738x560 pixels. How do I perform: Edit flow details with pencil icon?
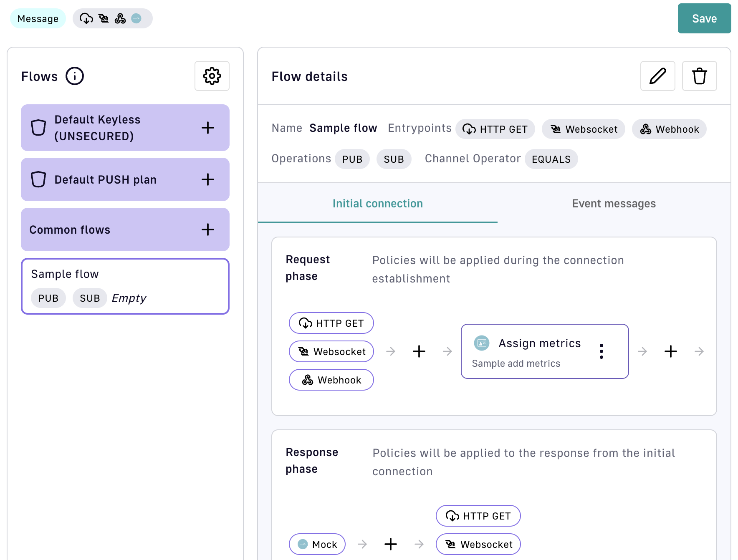click(657, 76)
